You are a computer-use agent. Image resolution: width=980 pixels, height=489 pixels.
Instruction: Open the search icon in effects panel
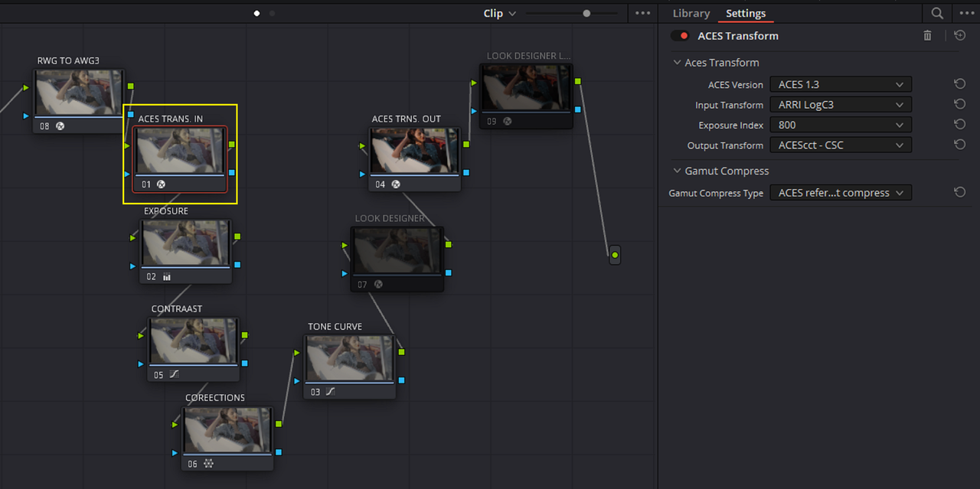pos(937,13)
